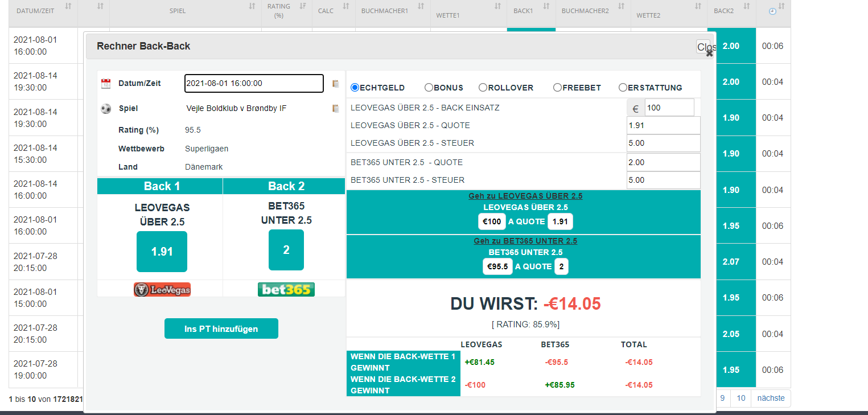Go to pagination page 9
The image size is (868, 415).
tap(722, 398)
